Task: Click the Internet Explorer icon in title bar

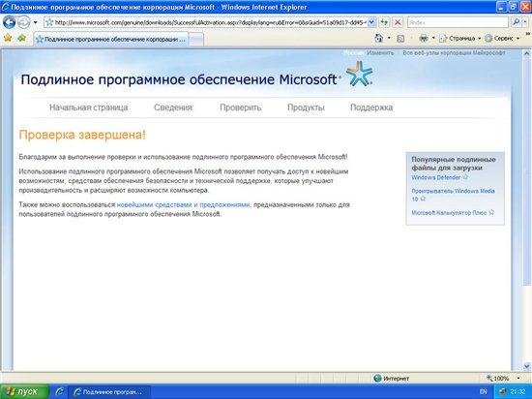Action: click(5, 7)
